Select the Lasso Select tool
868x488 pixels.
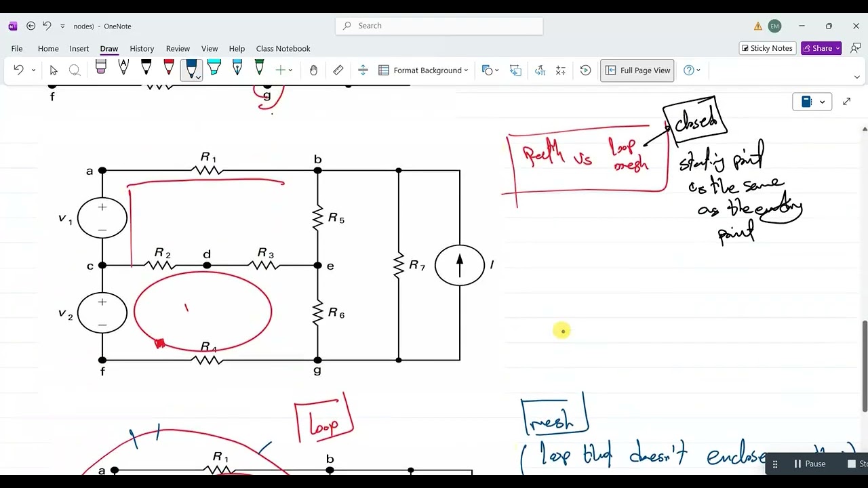click(x=75, y=70)
